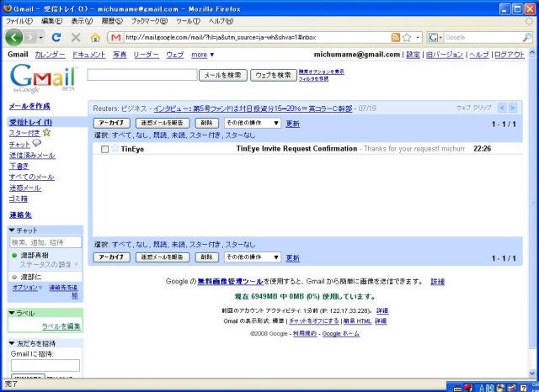Reload the page with the refresh icon
The height and width of the screenshot is (392, 539).
[56, 37]
